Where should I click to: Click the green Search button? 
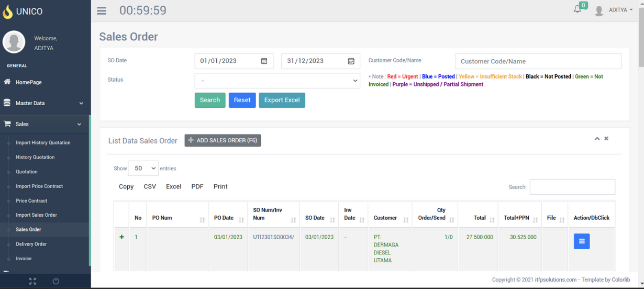coord(209,100)
